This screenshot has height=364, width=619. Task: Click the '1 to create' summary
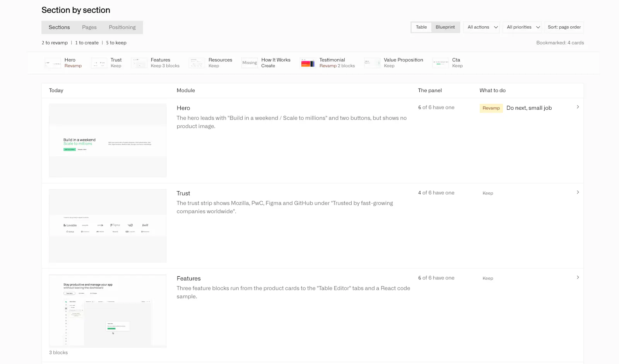pos(87,43)
